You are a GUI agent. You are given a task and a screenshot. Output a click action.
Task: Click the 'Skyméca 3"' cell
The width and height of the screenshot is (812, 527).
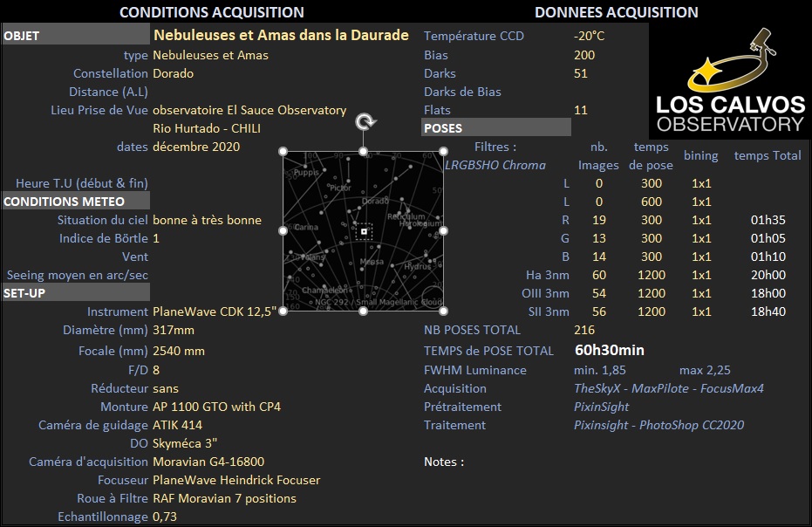185,443
